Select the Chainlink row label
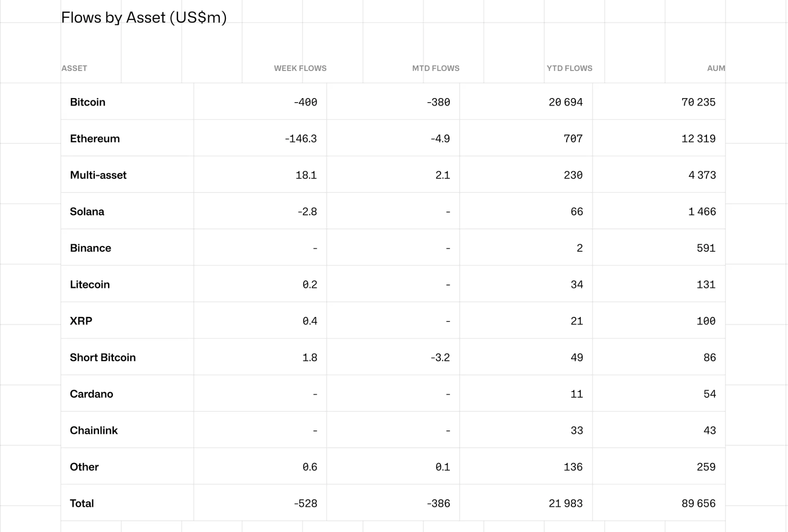This screenshot has width=788, height=532. tap(94, 431)
